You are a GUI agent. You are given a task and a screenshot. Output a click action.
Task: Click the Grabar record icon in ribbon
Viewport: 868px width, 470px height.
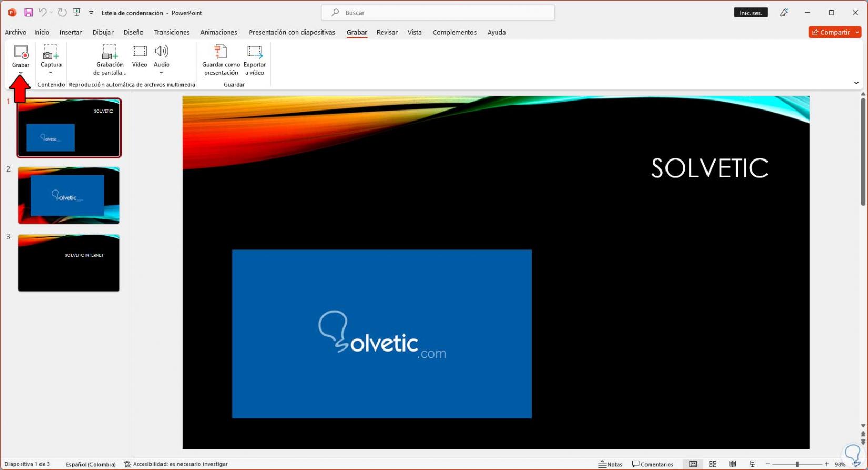[21, 52]
